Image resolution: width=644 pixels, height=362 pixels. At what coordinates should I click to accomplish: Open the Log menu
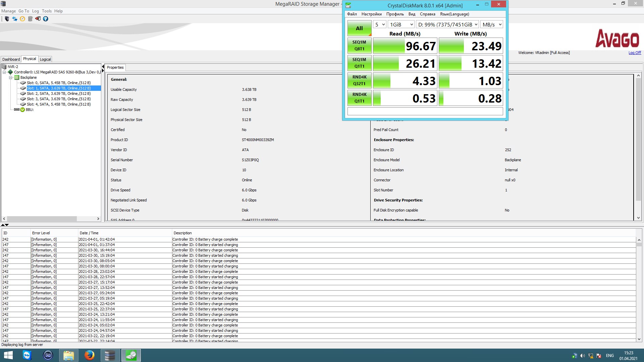coord(35,11)
